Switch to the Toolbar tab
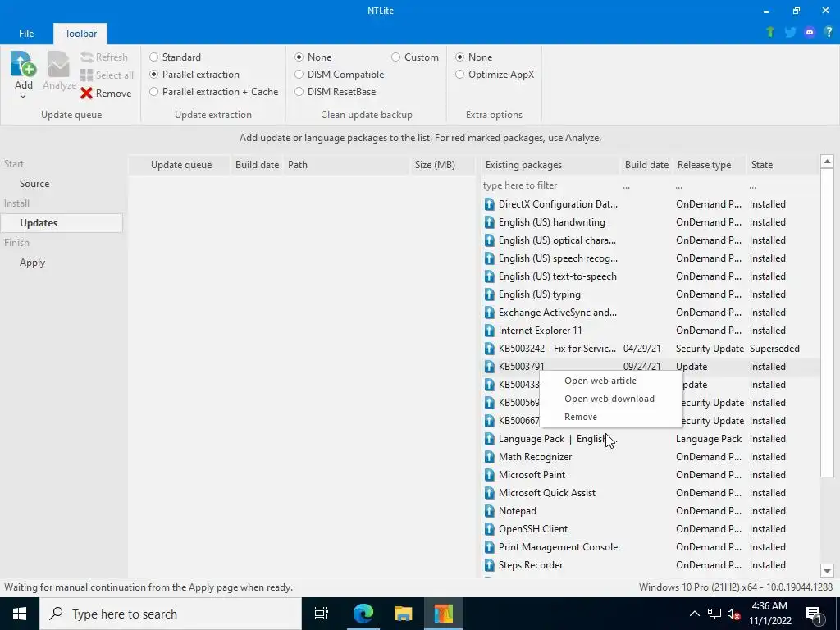The width and height of the screenshot is (840, 630). click(80, 33)
